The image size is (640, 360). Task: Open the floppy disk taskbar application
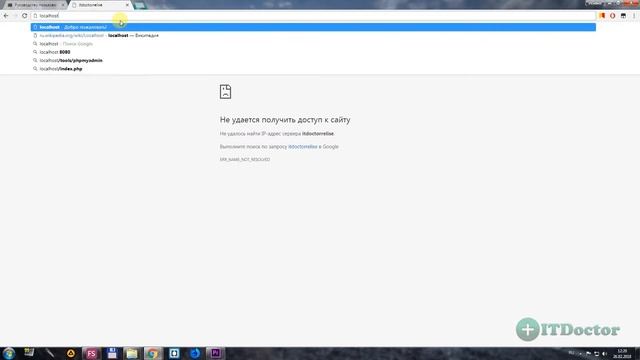(x=112, y=353)
